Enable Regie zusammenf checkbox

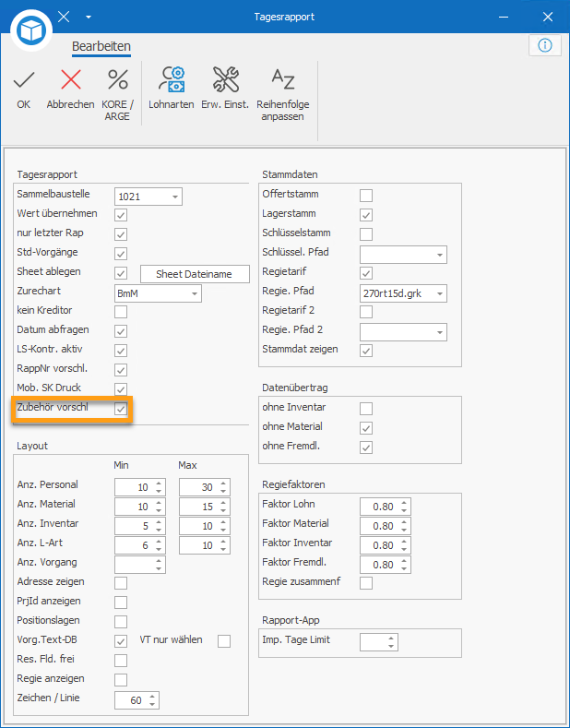click(x=366, y=583)
